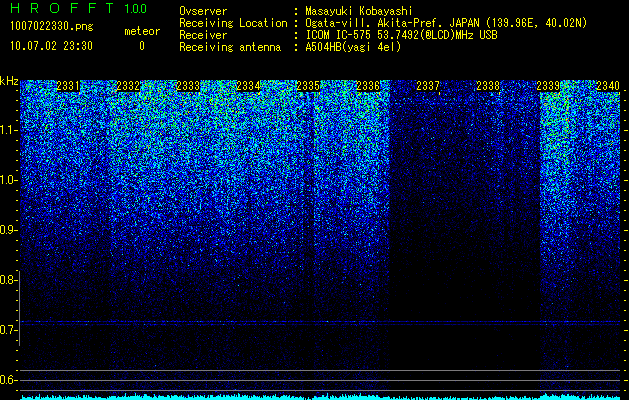Click the 2336 time marker

(368, 86)
